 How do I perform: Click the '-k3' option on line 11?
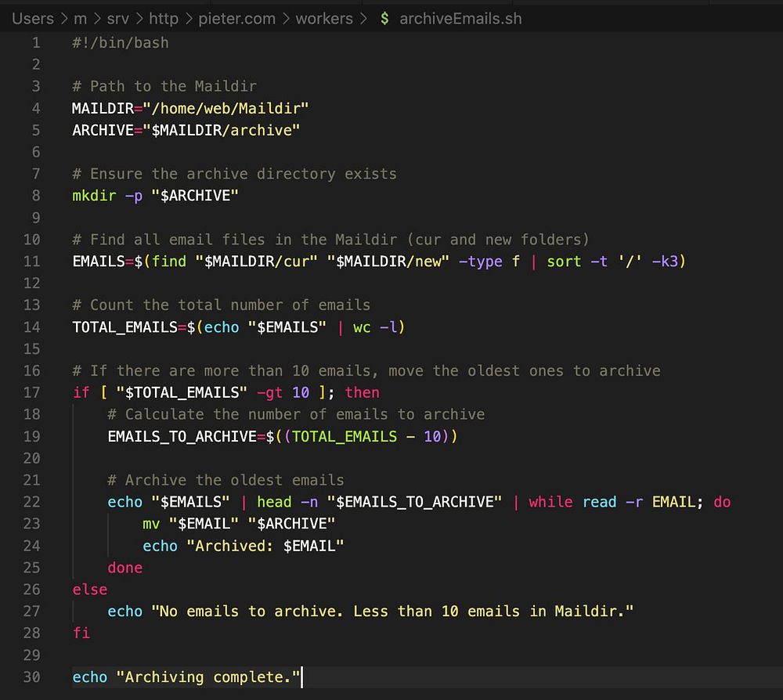pos(665,262)
